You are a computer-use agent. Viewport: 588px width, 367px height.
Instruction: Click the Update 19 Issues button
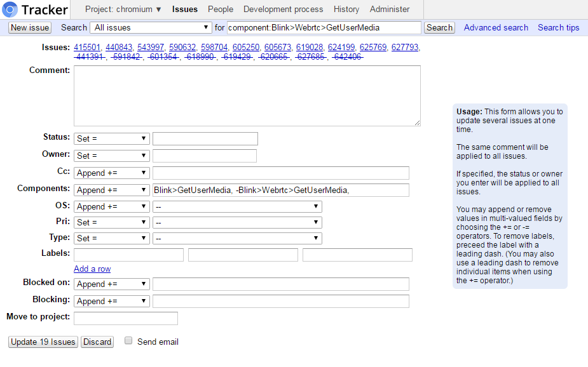coord(43,342)
